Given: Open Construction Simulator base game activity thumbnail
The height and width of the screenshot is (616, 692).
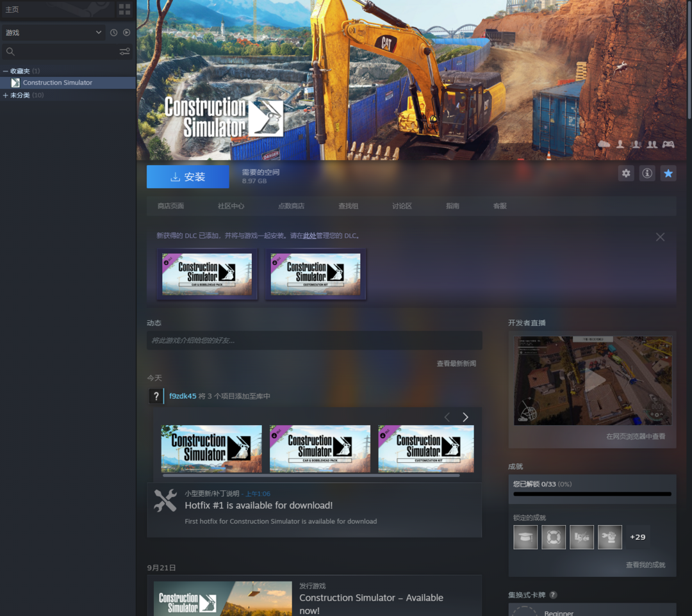Looking at the screenshot, I should [x=211, y=448].
